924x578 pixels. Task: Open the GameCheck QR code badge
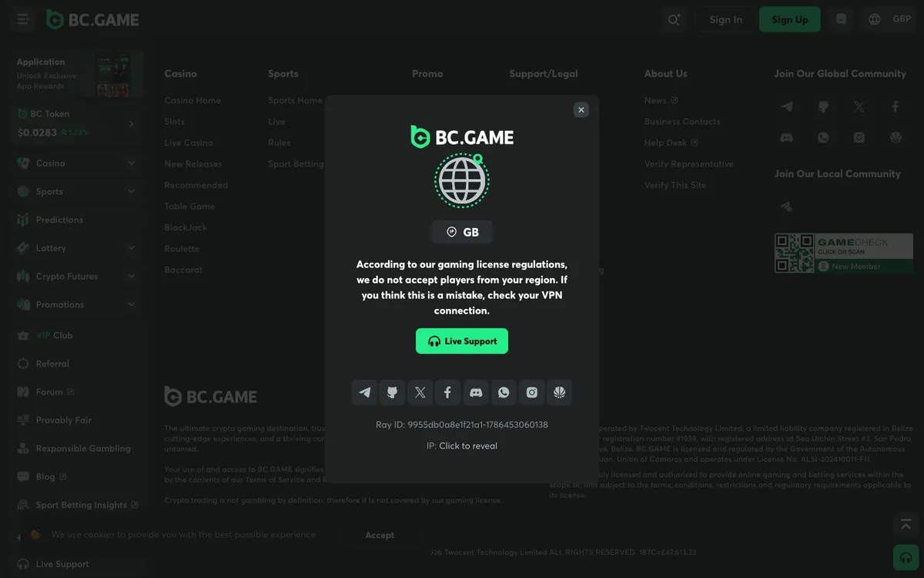point(843,254)
